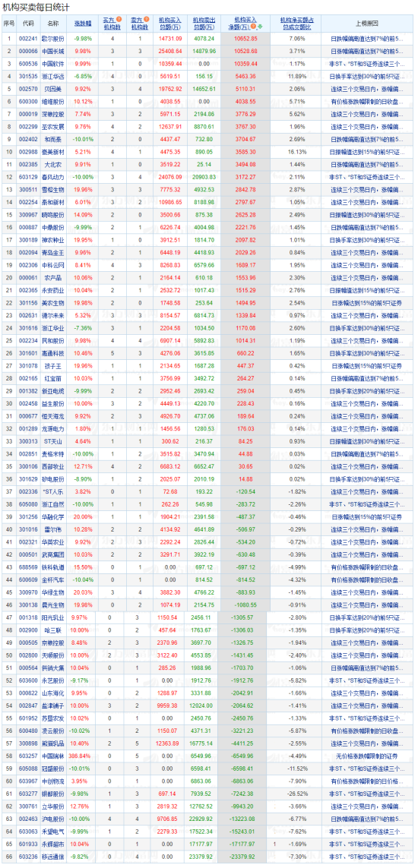Sort by 机构卖出总额(万) column header
418x868 pixels.
click(204, 22)
